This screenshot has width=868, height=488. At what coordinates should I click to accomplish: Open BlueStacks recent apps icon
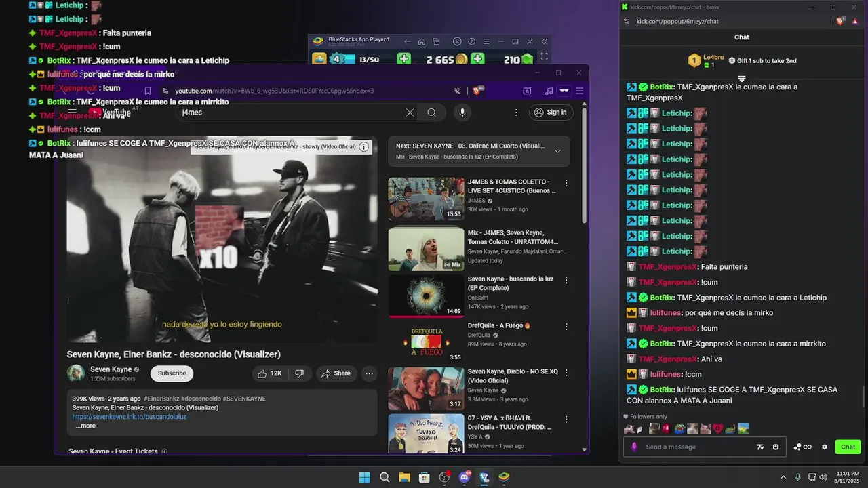click(437, 41)
